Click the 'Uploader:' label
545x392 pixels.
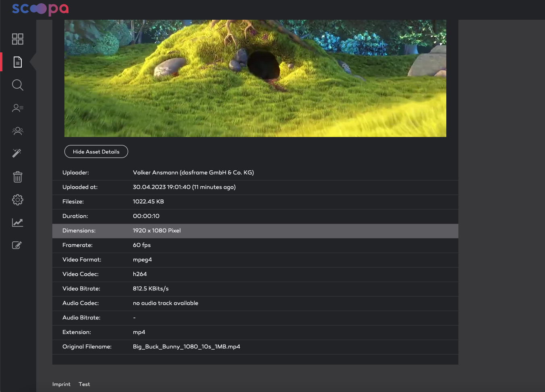pyautogui.click(x=76, y=172)
